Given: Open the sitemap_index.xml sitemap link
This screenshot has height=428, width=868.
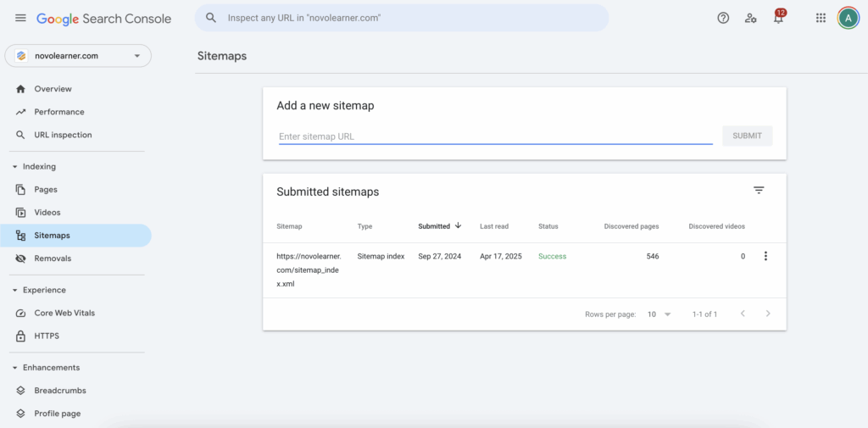Looking at the screenshot, I should coord(309,270).
